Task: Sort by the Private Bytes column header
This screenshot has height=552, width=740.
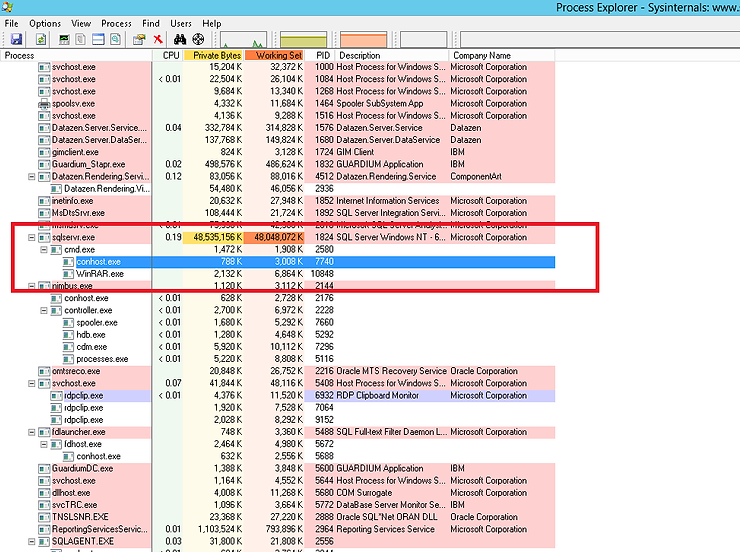Action: point(213,56)
